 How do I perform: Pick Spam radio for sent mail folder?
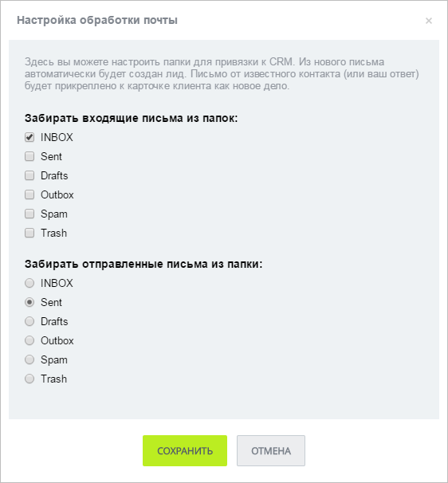coord(29,359)
